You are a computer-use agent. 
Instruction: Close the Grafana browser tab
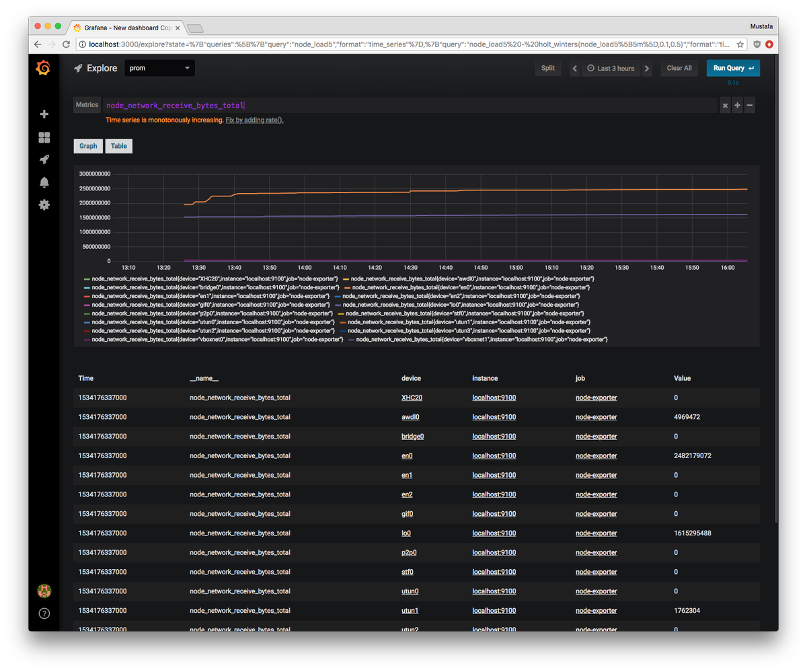pyautogui.click(x=178, y=28)
